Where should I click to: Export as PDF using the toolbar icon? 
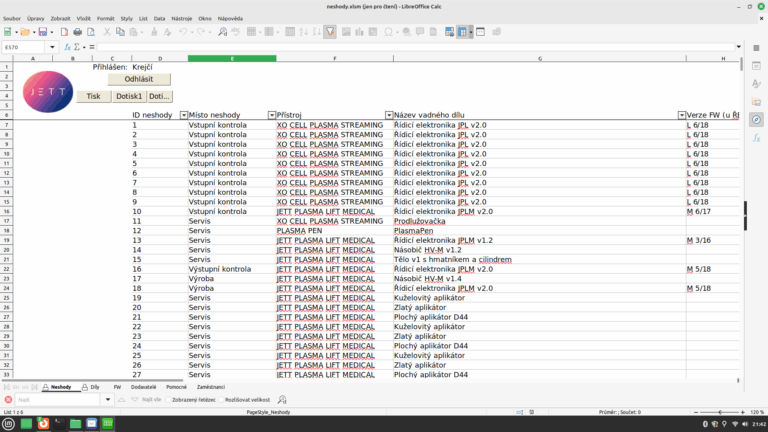pyautogui.click(x=64, y=32)
